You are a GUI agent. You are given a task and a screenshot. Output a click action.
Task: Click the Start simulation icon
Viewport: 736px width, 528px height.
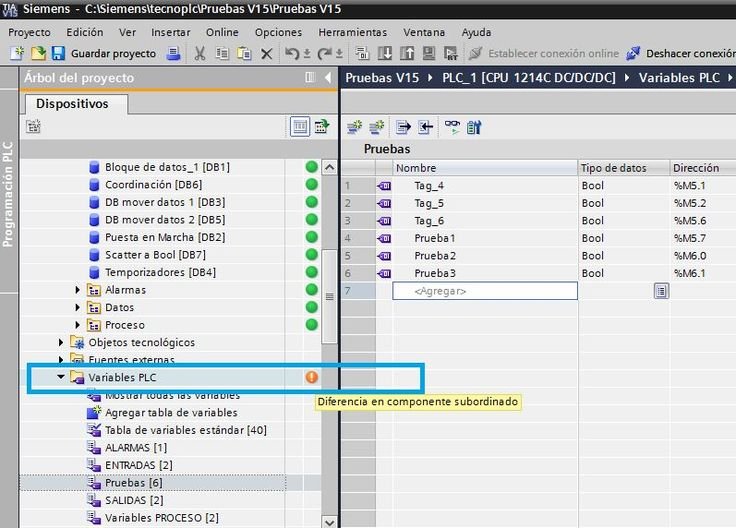point(429,53)
